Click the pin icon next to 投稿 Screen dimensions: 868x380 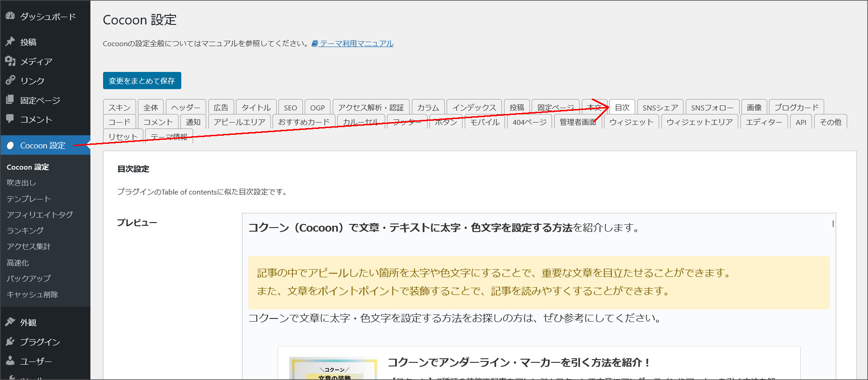(x=10, y=42)
